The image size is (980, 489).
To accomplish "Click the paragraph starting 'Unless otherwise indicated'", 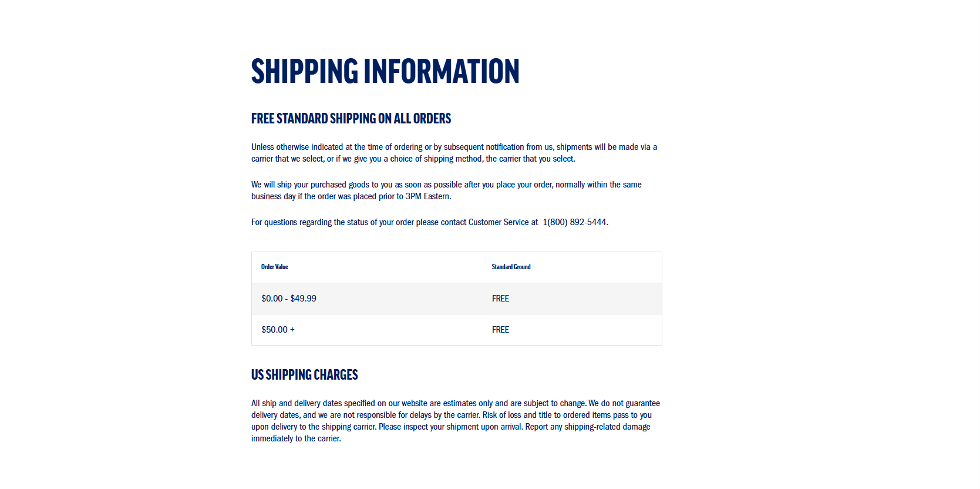I will click(454, 153).
